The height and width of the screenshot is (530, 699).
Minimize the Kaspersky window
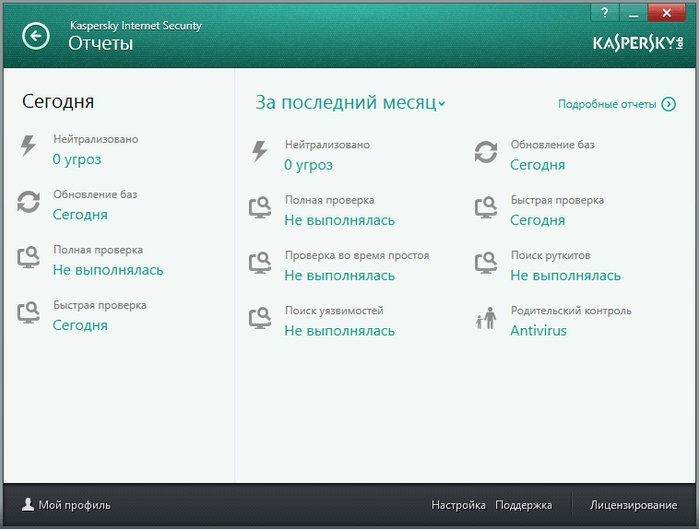click(633, 13)
